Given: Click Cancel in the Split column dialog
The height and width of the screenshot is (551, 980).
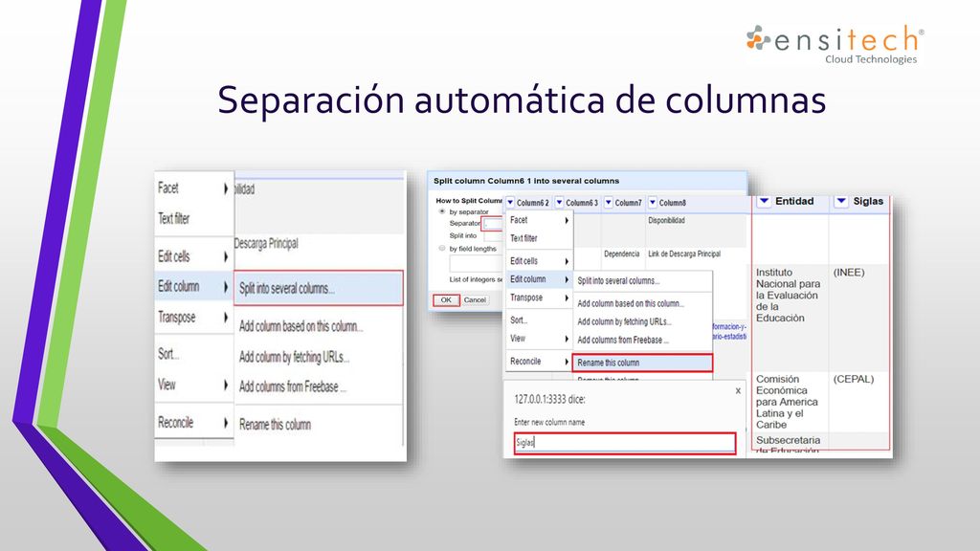Looking at the screenshot, I should 475,299.
